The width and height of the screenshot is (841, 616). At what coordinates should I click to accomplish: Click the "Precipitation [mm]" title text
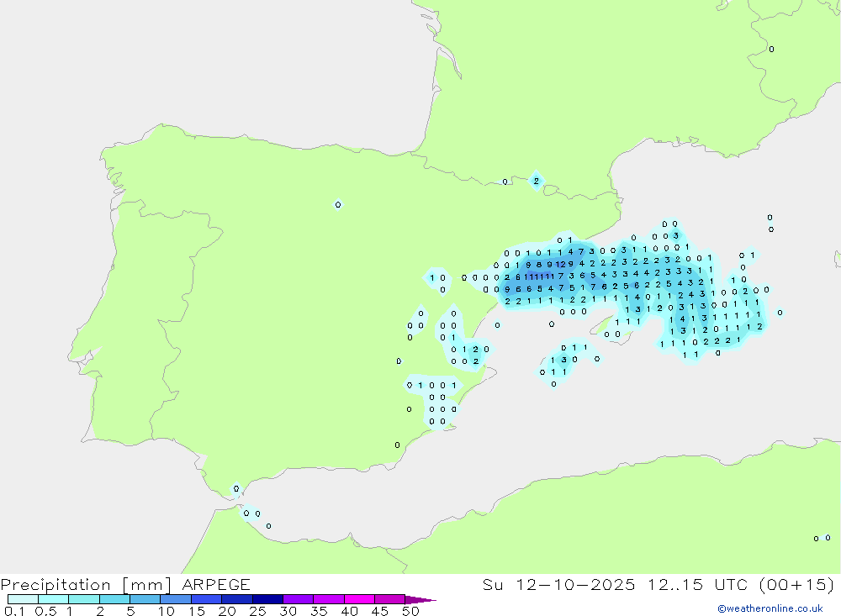(86, 585)
